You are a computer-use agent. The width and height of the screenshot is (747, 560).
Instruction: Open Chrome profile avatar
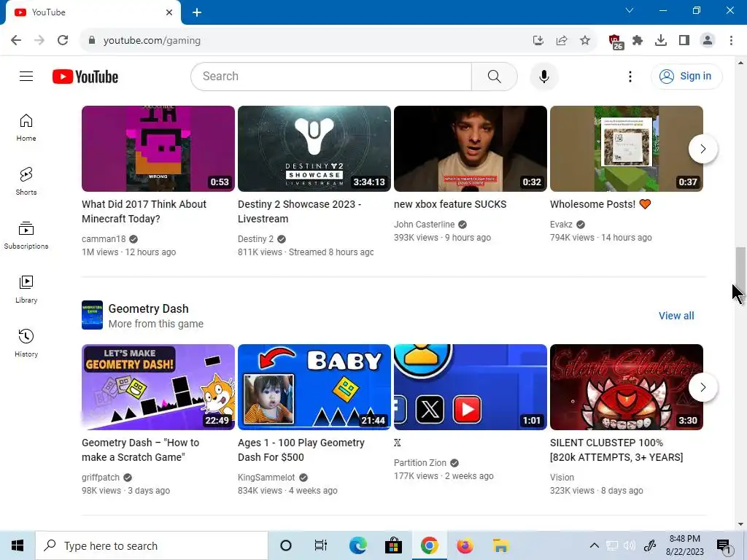(x=708, y=41)
